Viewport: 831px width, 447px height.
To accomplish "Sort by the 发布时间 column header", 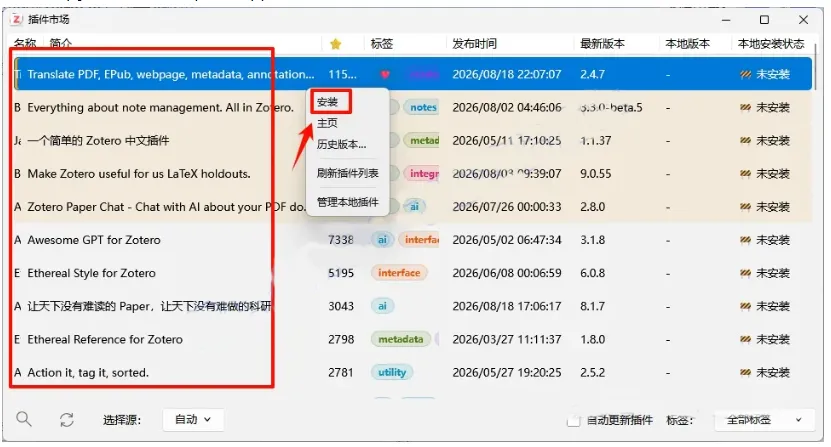I will 474,43.
